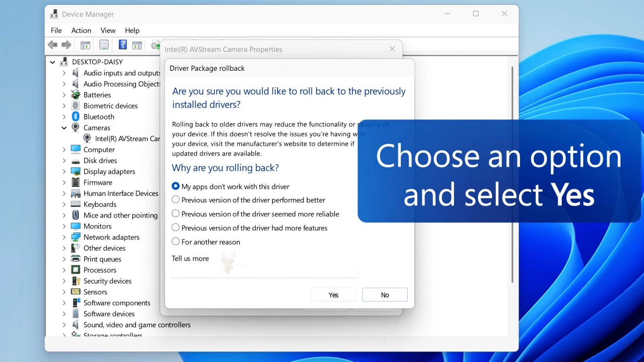644x362 pixels.
Task: Collapse the DESKTOP-DAISY root node
Action: [53, 62]
